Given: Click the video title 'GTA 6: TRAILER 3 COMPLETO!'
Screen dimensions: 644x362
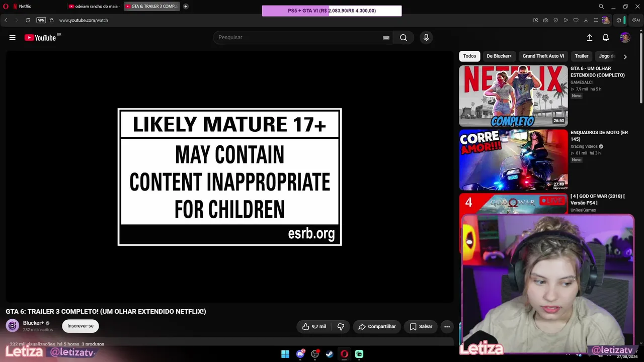Looking at the screenshot, I should click(106, 312).
